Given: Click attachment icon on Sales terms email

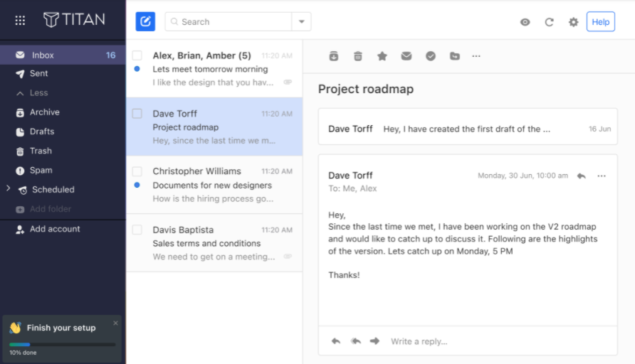Looking at the screenshot, I should 288,257.
